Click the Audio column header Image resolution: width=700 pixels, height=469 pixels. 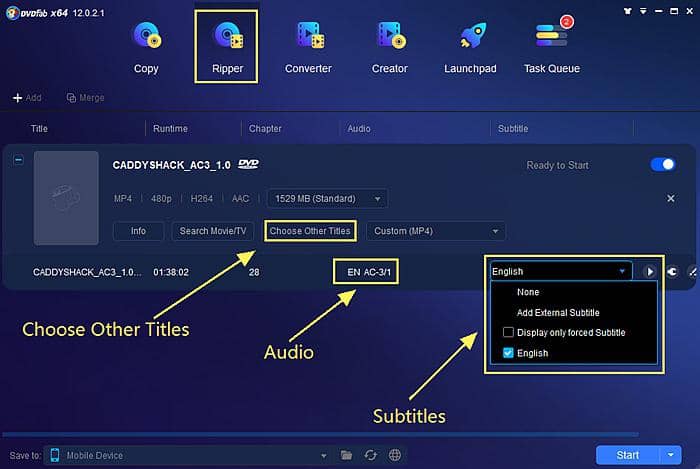[x=359, y=129]
